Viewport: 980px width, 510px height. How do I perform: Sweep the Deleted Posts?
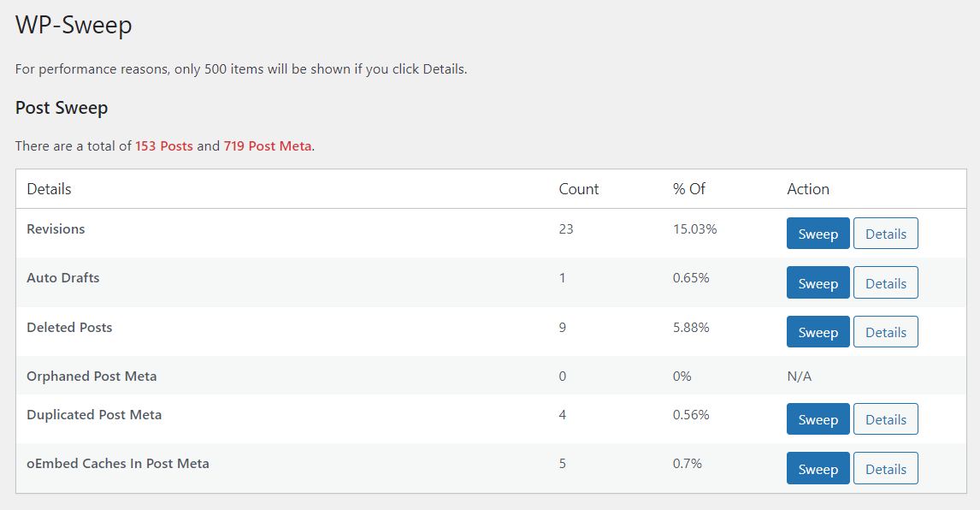(818, 332)
